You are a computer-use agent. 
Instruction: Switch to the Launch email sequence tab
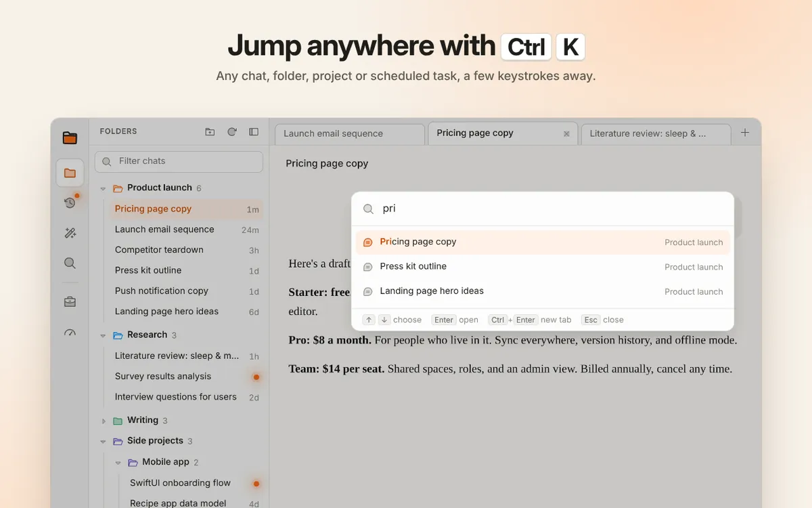(349, 134)
